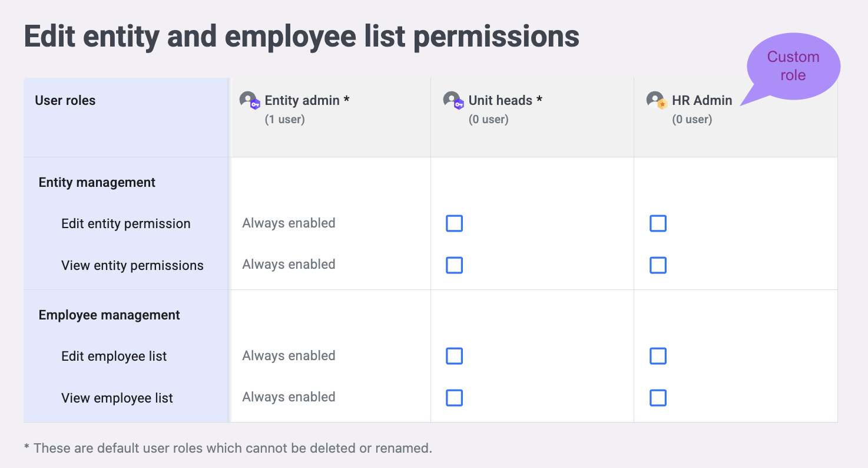868x468 pixels.
Task: Check View entity permissions for Unit heads
Action: [454, 265]
